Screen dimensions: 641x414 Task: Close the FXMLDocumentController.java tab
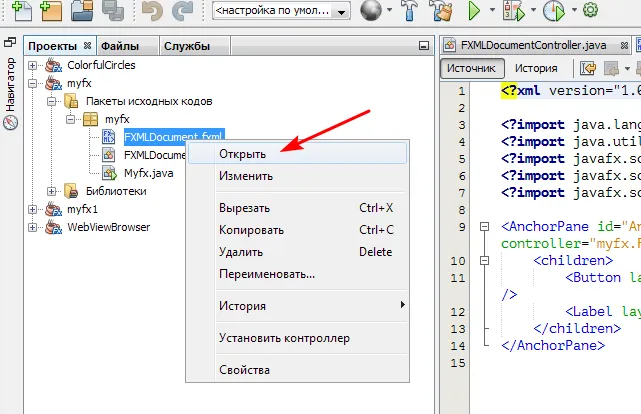624,45
